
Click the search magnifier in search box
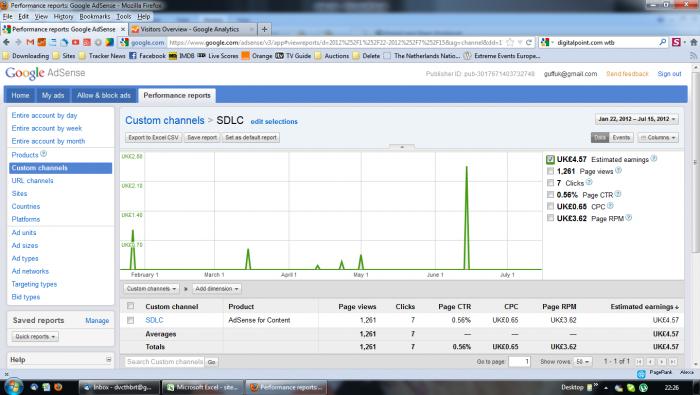coord(662,42)
